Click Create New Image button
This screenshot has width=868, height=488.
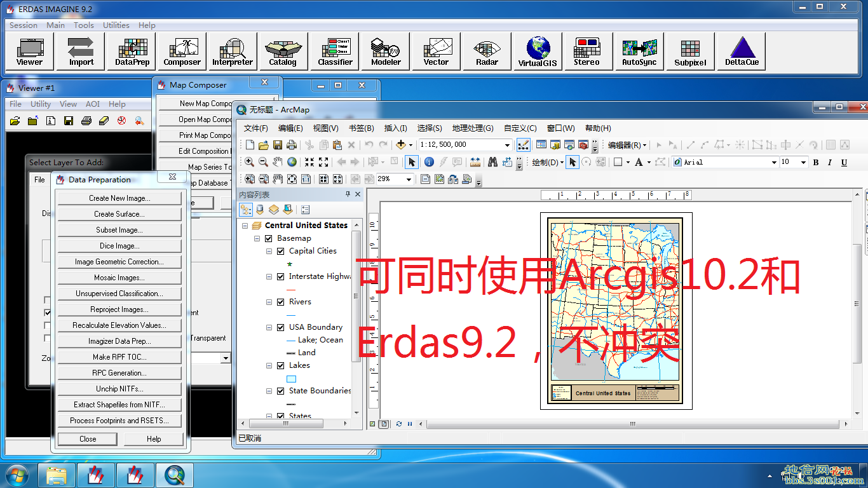(x=119, y=198)
